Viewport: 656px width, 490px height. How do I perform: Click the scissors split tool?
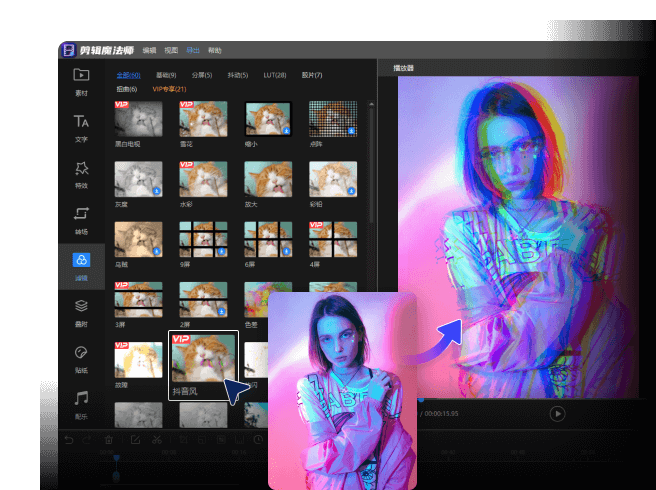click(x=157, y=439)
